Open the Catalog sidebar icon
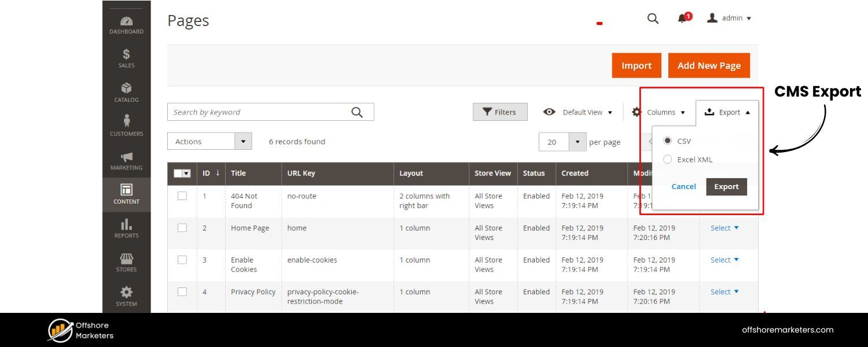This screenshot has width=868, height=347. coord(126,89)
